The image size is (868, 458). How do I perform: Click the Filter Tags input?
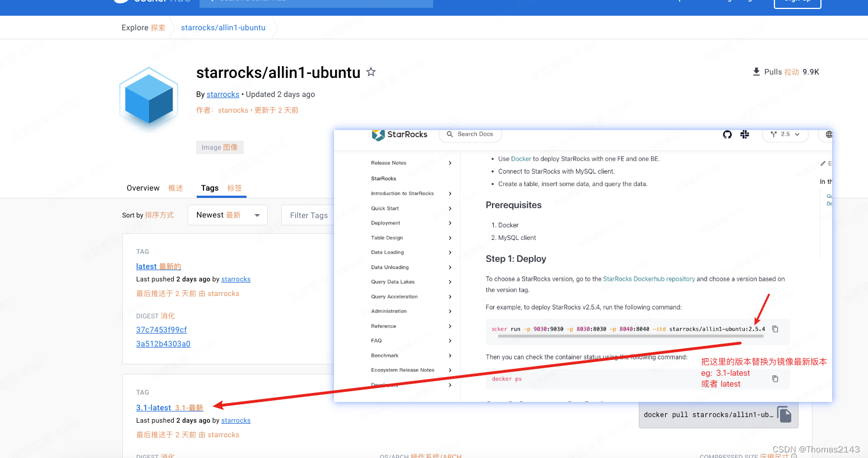click(308, 215)
